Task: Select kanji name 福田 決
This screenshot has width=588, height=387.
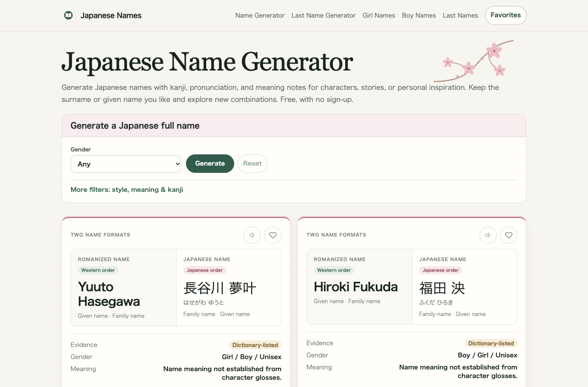Action: click(442, 288)
